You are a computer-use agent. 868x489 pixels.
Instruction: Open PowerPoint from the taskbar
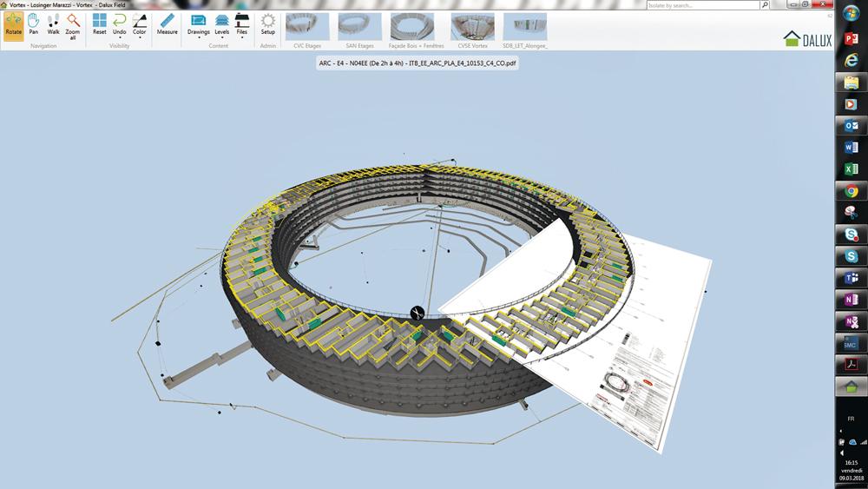(851, 38)
